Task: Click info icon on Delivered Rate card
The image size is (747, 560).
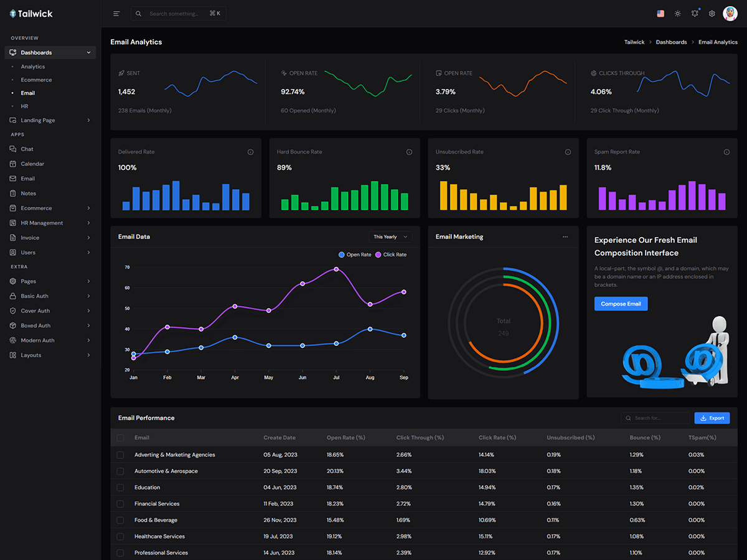Action: pos(250,152)
